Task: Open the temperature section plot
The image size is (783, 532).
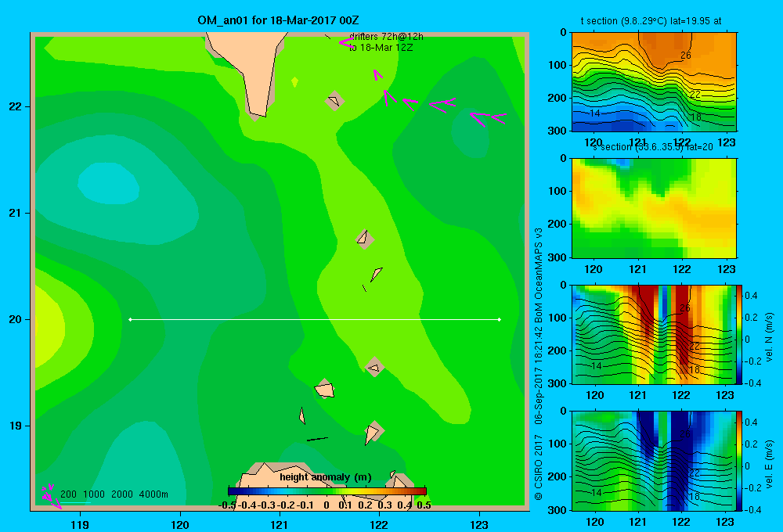Action: pyautogui.click(x=654, y=82)
